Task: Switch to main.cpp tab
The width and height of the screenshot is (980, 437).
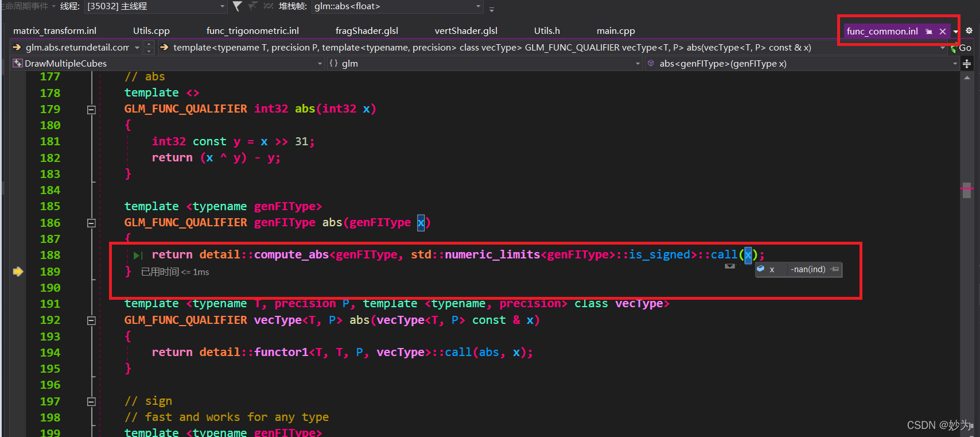Action: point(616,31)
